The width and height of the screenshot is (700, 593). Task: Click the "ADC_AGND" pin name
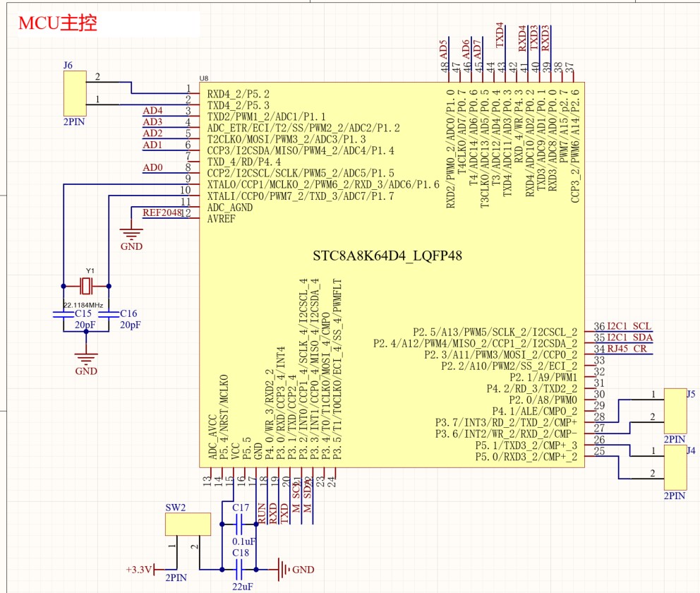[230, 208]
